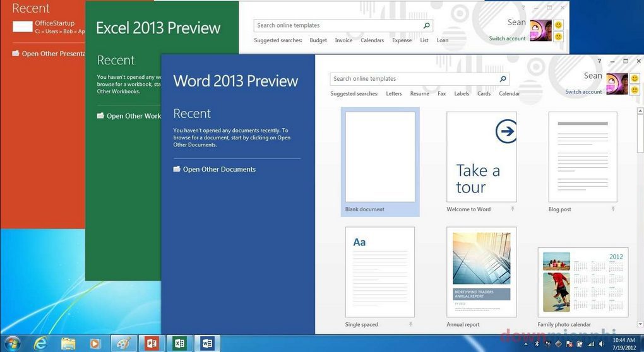
Task: Click Open Other Workbooks in Excel
Action: (129, 116)
